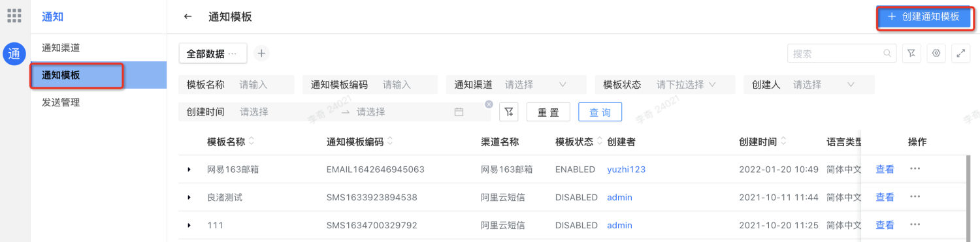980x242 pixels.
Task: Click date 2022-01-20 10:49
Action: point(779,170)
